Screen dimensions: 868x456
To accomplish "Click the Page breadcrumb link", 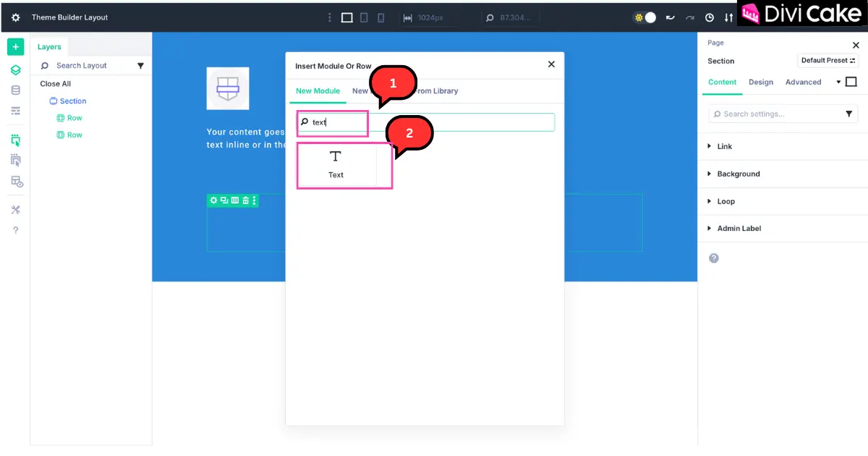I will point(715,43).
